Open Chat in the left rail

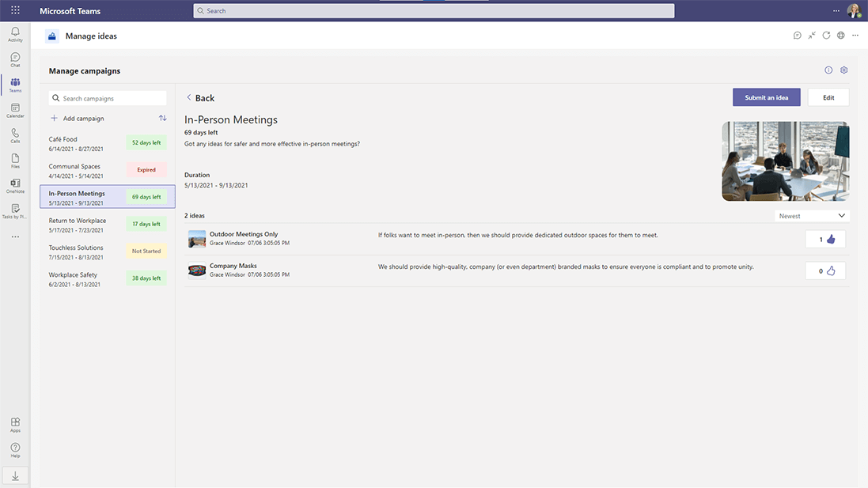(15, 59)
